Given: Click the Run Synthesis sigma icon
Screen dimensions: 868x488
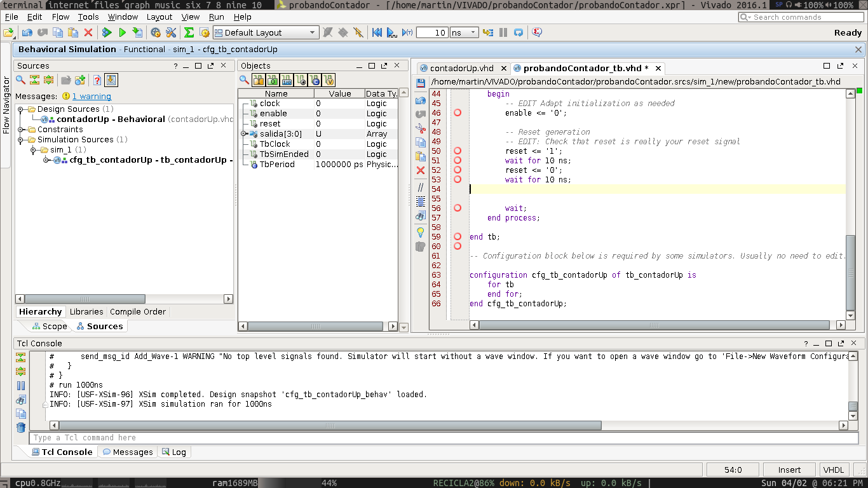Looking at the screenshot, I should coord(189,32).
